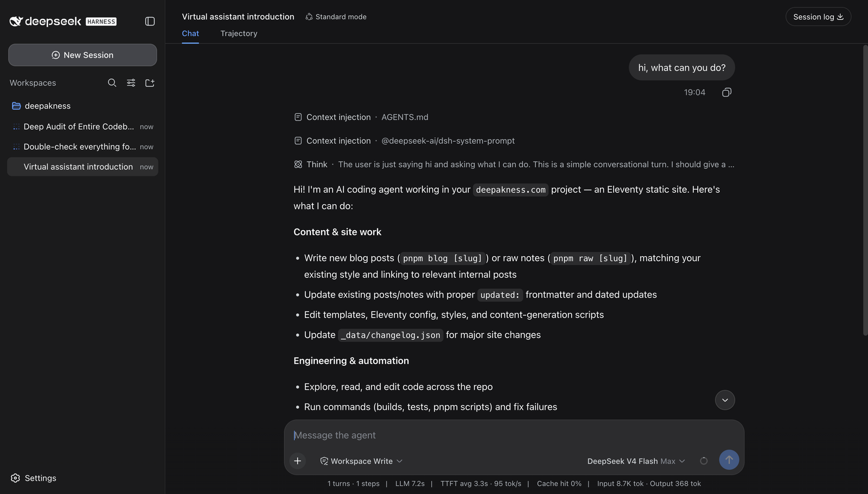Click the Content & site work heading

[337, 232]
